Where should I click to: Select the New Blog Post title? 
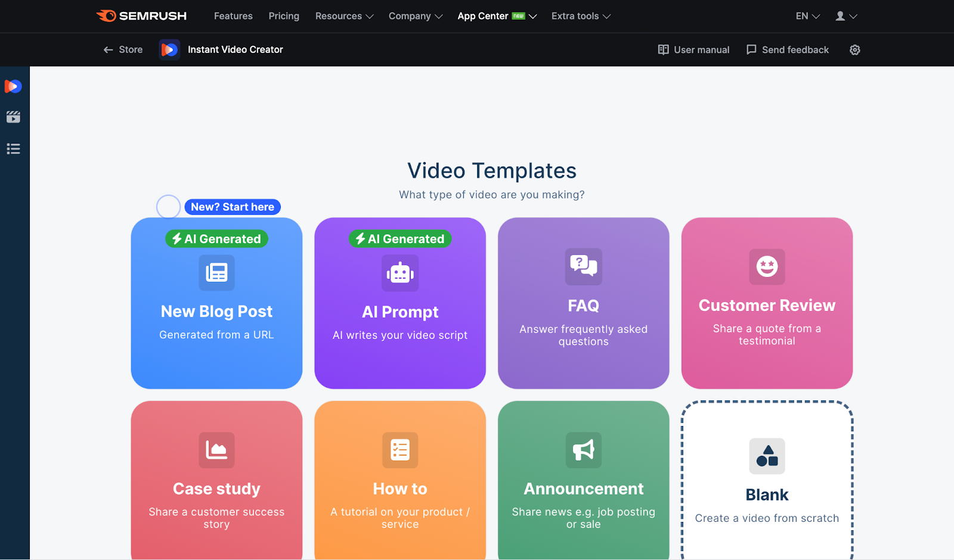[x=216, y=312]
